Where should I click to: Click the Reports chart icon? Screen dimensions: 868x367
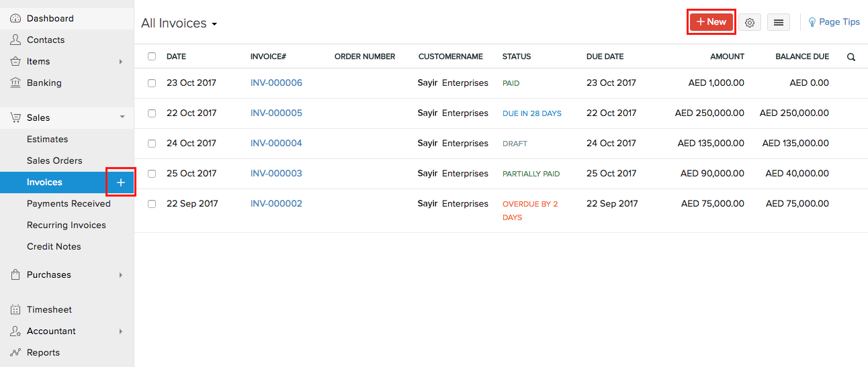tap(15, 352)
